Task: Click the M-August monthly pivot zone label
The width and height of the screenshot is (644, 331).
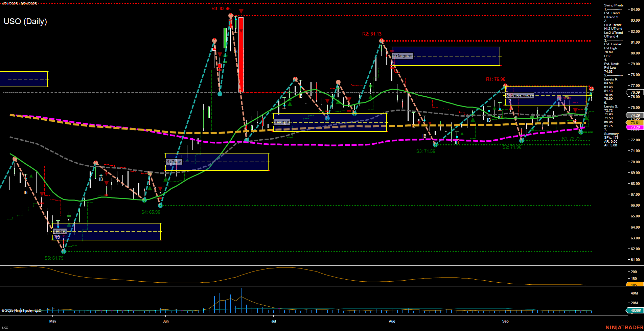Action: pyautogui.click(x=402, y=55)
